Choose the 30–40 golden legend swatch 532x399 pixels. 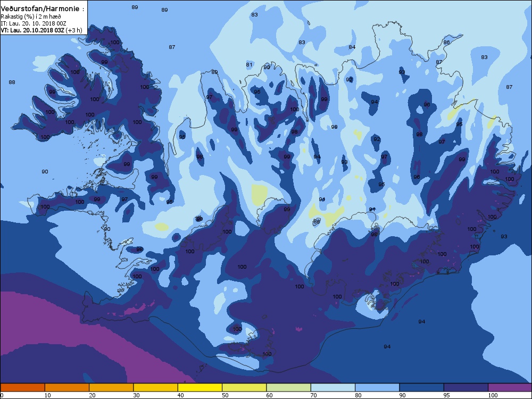[x=156, y=387]
